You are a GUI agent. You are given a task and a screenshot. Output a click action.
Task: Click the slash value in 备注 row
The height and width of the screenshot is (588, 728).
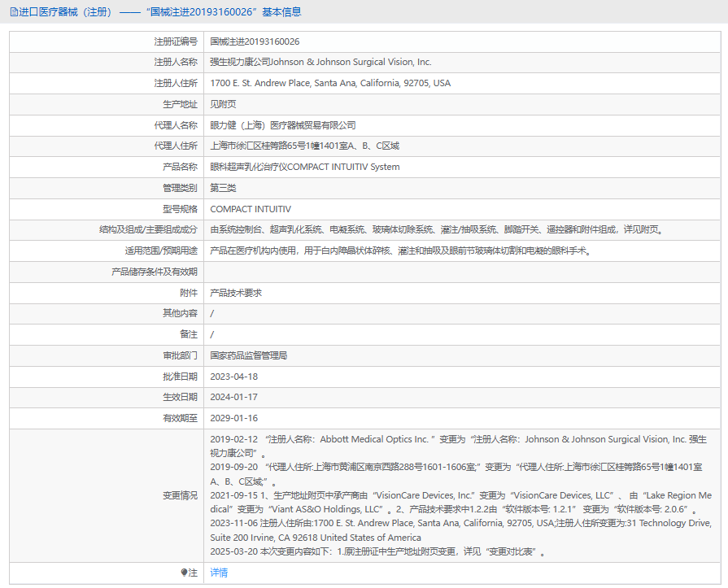[211, 334]
